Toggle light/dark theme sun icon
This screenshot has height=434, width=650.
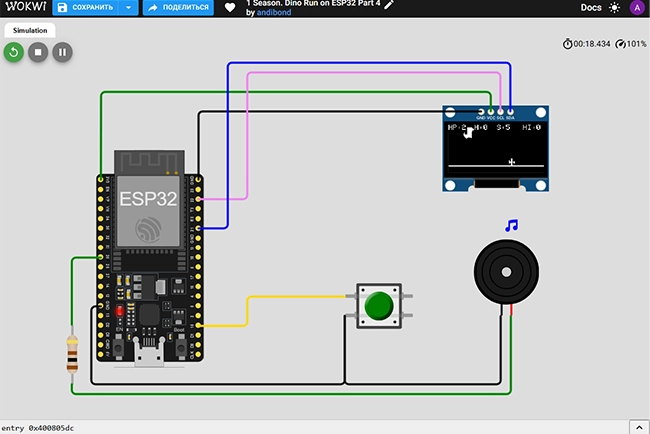click(614, 7)
